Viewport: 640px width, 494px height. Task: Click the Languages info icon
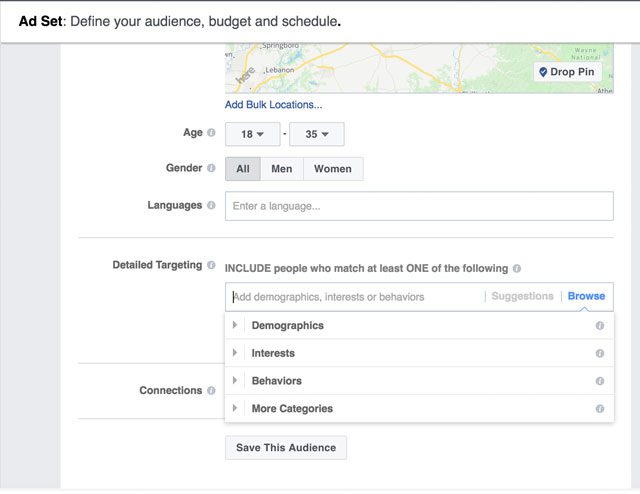[x=211, y=206]
